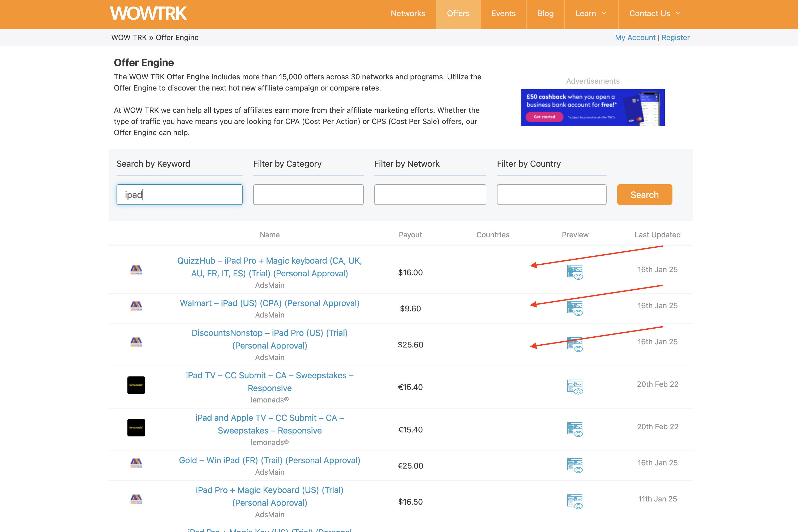Click the orange Search button
The height and width of the screenshot is (532, 798).
click(644, 195)
